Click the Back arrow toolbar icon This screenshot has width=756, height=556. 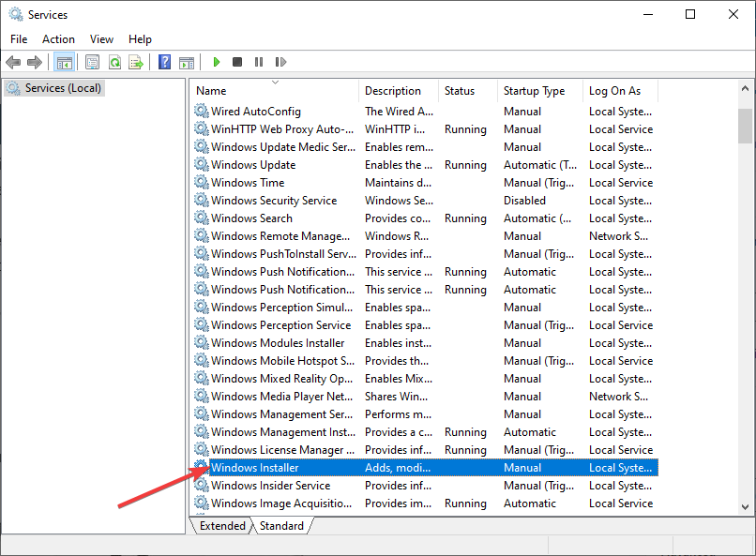coord(13,62)
